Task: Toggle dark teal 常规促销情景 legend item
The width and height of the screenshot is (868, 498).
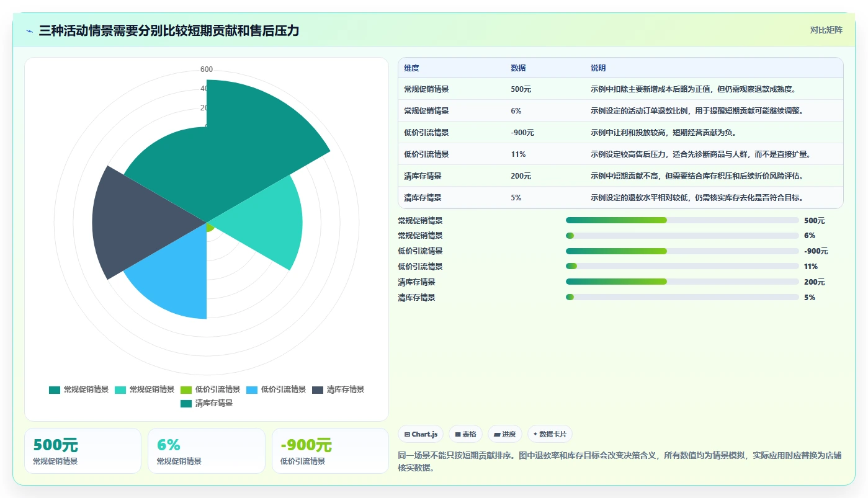Action: pos(79,389)
